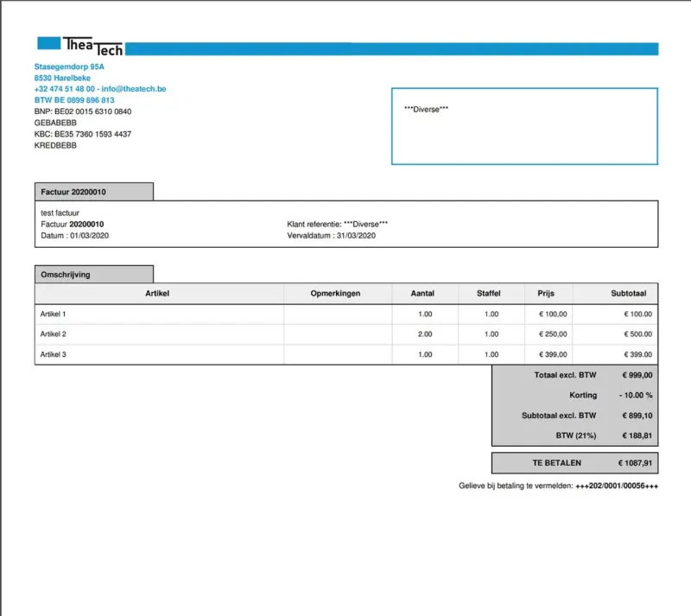
Task: Click the payment reference +++202/0001/00056+++
Action: click(617, 486)
